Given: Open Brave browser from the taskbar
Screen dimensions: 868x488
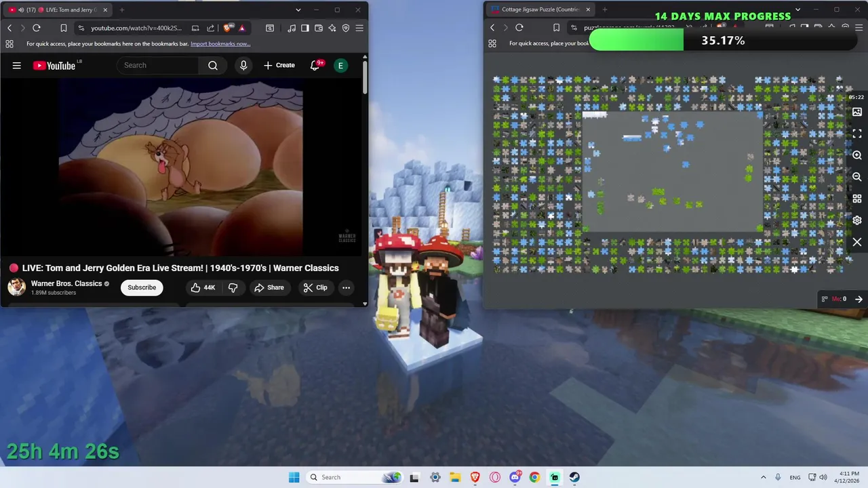Looking at the screenshot, I should point(475,477).
